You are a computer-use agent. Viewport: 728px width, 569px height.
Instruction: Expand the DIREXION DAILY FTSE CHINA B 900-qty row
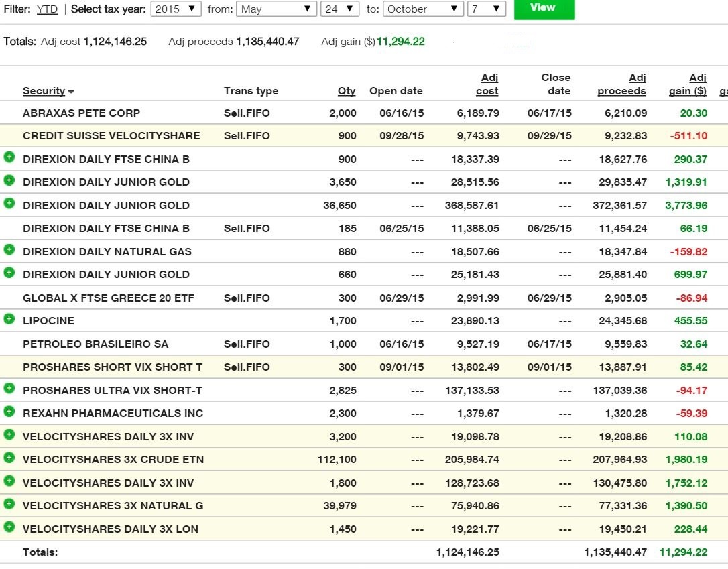coord(9,157)
